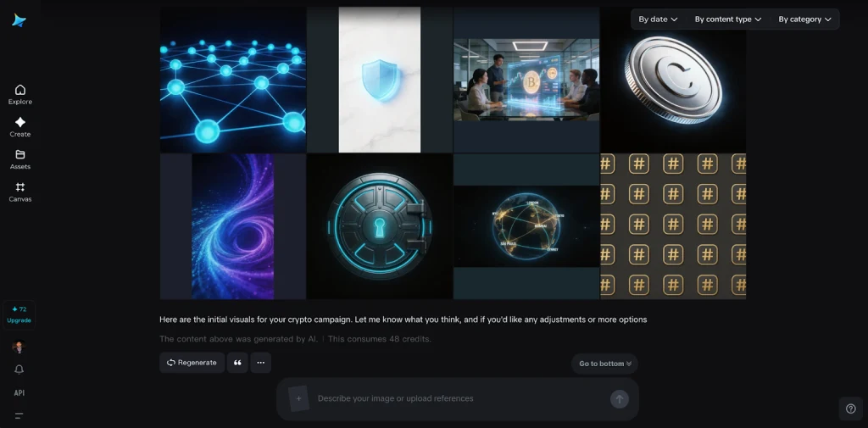The width and height of the screenshot is (868, 428).
Task: Select the Create sparkle icon
Action: 20,122
